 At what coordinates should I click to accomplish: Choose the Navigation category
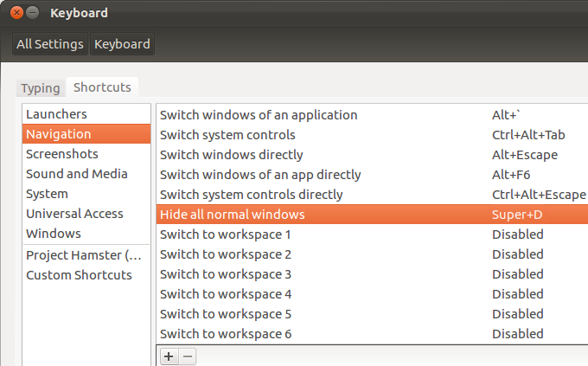(x=58, y=134)
